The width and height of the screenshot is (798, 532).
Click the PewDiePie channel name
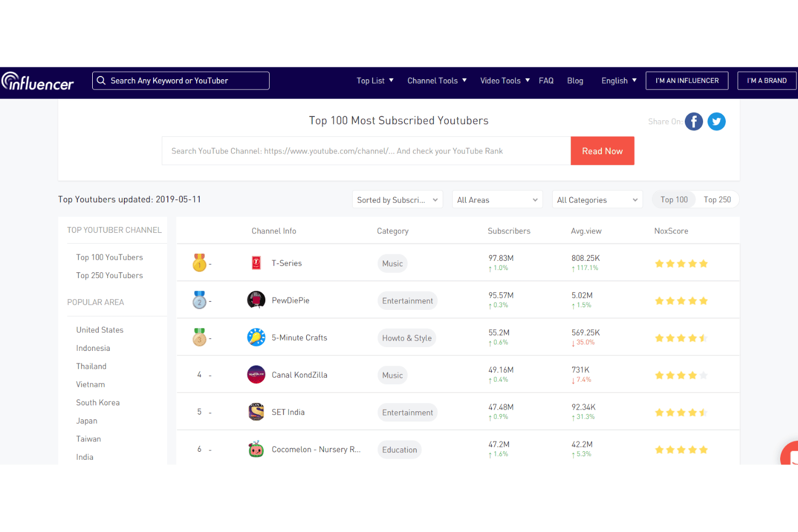tap(291, 300)
